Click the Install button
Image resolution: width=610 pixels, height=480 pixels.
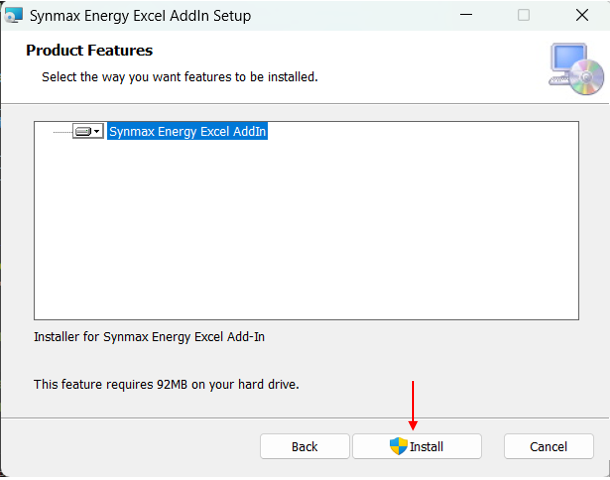[x=417, y=446]
